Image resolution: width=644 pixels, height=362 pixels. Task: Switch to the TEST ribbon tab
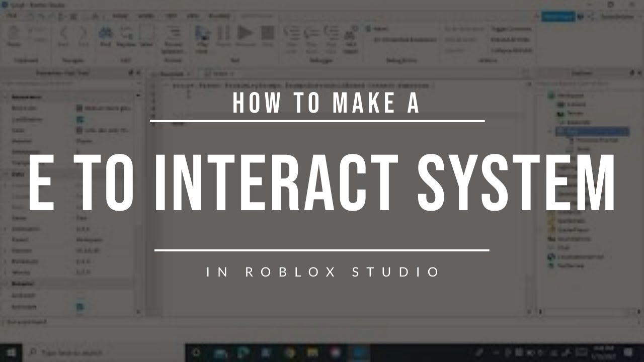tap(172, 16)
